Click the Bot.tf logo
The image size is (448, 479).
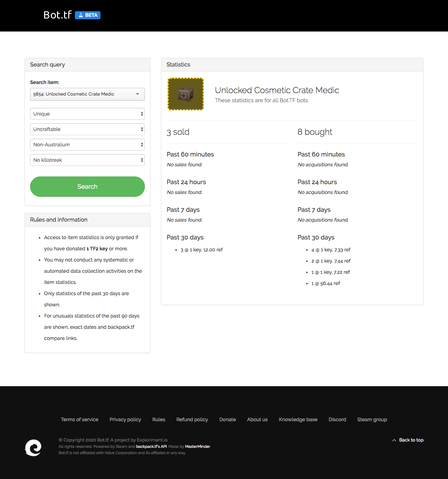(57, 15)
